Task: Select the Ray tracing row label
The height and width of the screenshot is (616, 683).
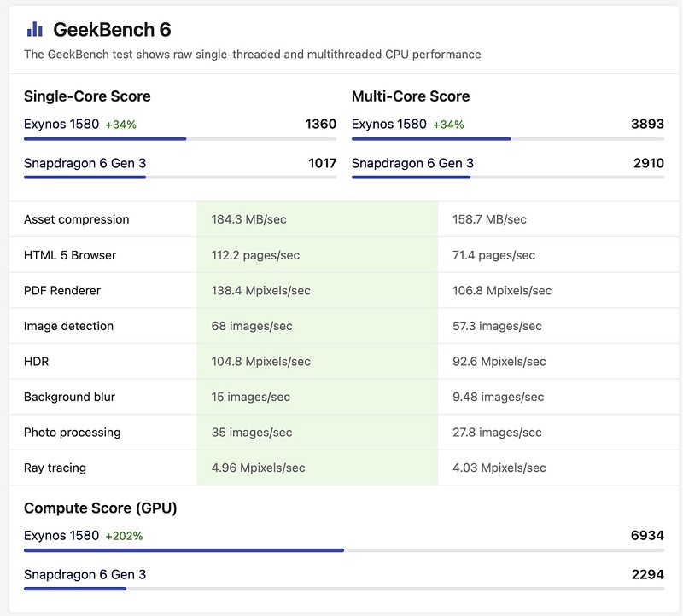Action: 55,468
